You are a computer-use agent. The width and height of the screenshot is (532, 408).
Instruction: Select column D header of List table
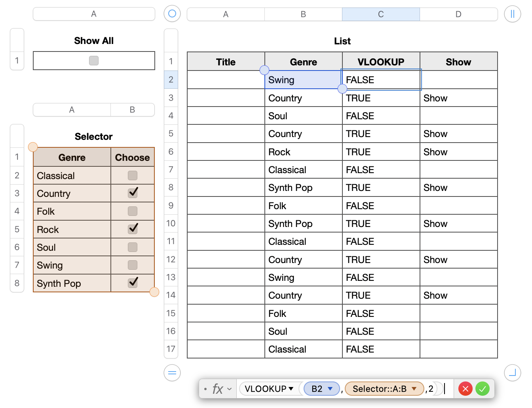[458, 14]
